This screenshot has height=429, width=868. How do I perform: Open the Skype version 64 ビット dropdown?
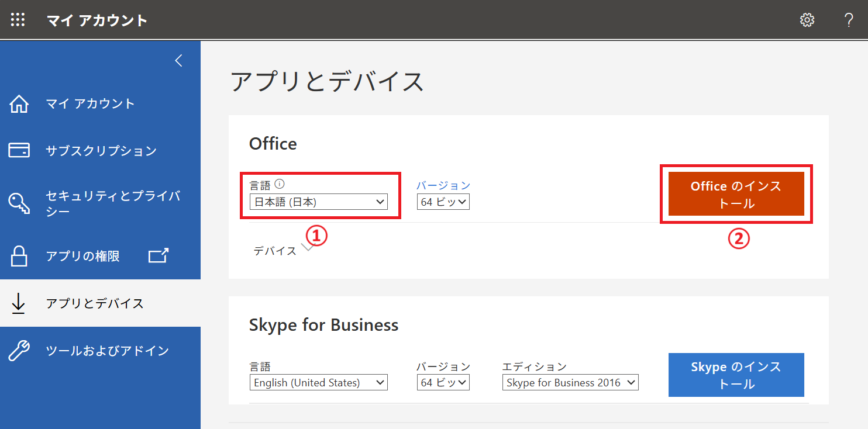(443, 383)
